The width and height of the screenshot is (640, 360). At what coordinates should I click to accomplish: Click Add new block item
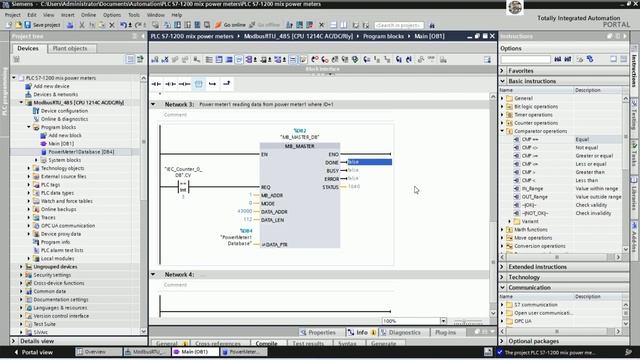pos(65,135)
